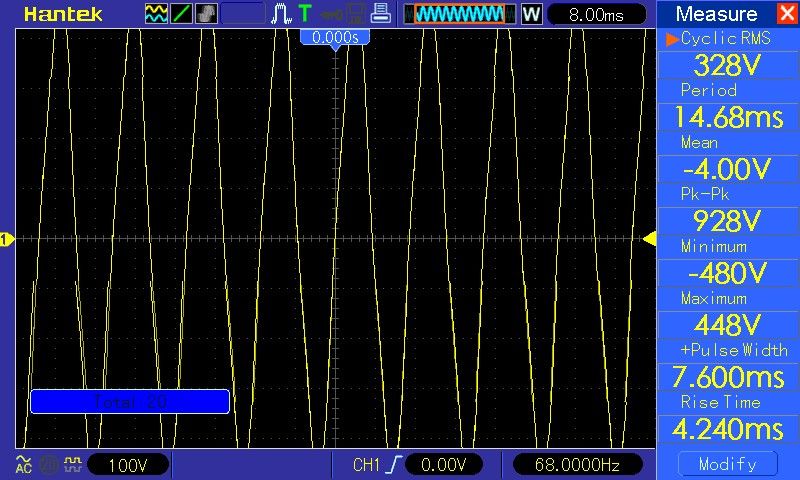Click the channel 1 ground marker

click(x=7, y=239)
